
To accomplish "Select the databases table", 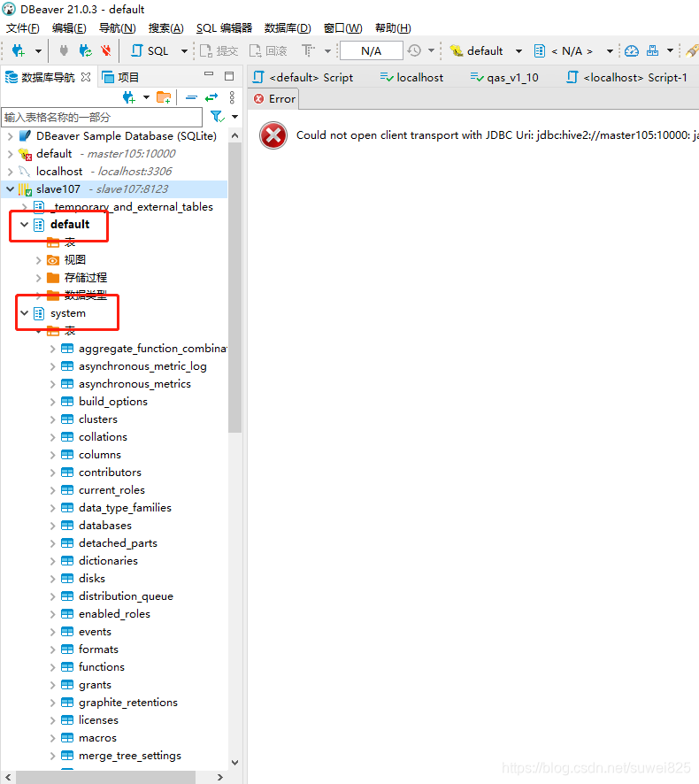I will point(105,526).
